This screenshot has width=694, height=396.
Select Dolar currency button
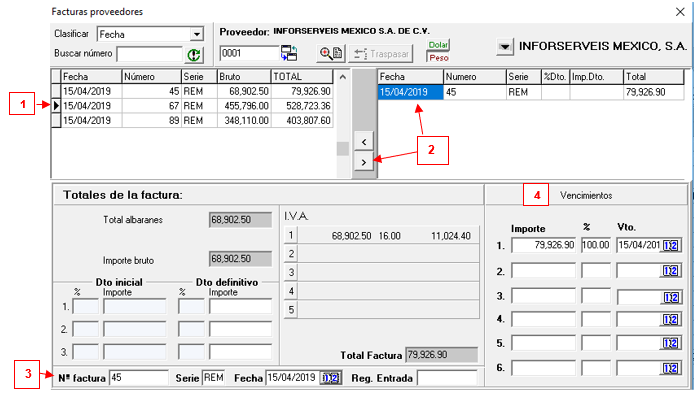[438, 45]
